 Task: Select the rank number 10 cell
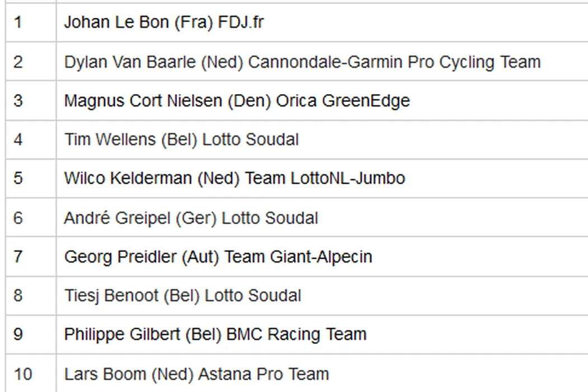(22, 374)
